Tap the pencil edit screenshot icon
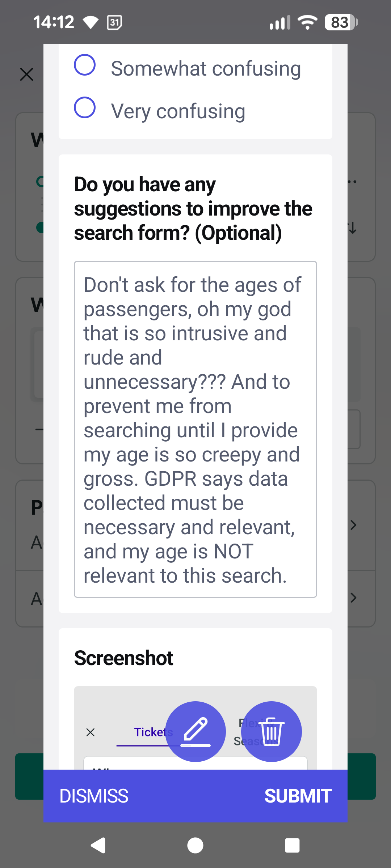The width and height of the screenshot is (391, 868). coord(195,731)
